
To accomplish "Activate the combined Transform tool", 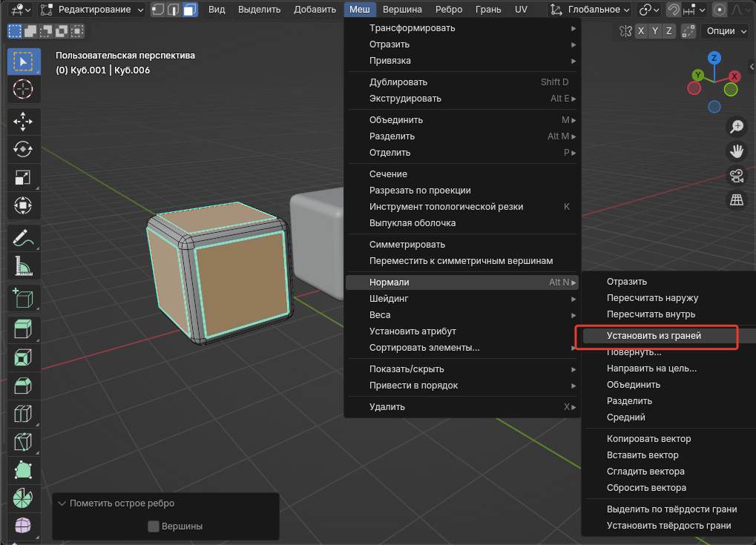I will pyautogui.click(x=23, y=205).
